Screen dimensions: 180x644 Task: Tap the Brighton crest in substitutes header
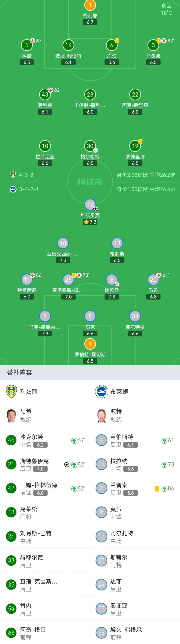pyautogui.click(x=101, y=392)
